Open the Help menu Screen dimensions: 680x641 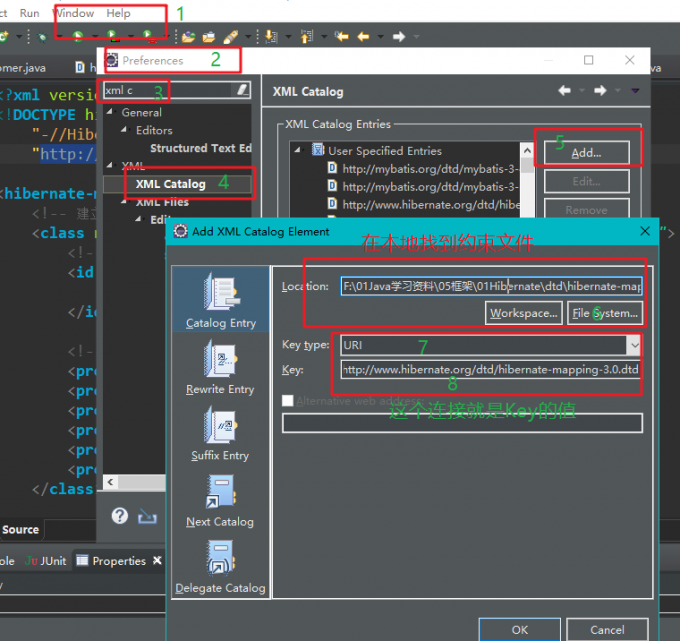pos(118,13)
